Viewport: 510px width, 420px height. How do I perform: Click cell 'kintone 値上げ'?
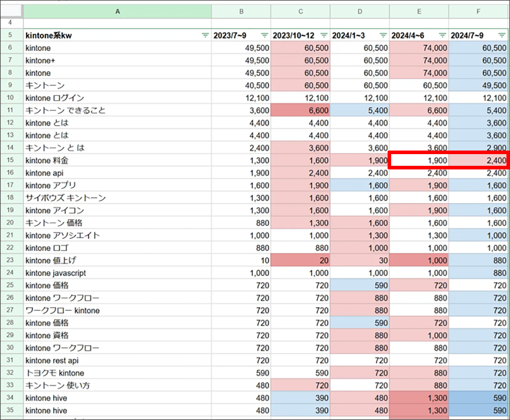pyautogui.click(x=117, y=260)
